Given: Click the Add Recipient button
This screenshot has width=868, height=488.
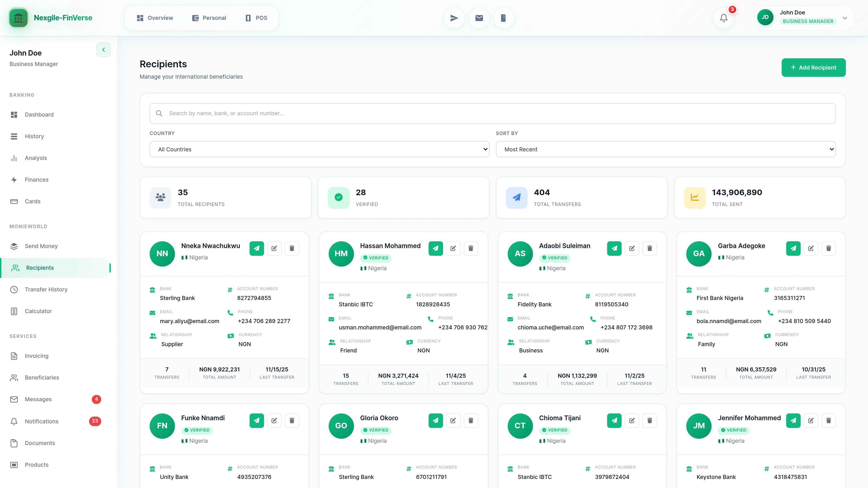Looking at the screenshot, I should (x=813, y=68).
